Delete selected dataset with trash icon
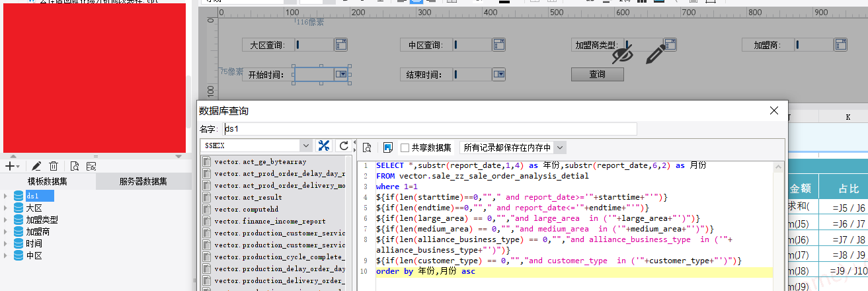 (x=54, y=166)
